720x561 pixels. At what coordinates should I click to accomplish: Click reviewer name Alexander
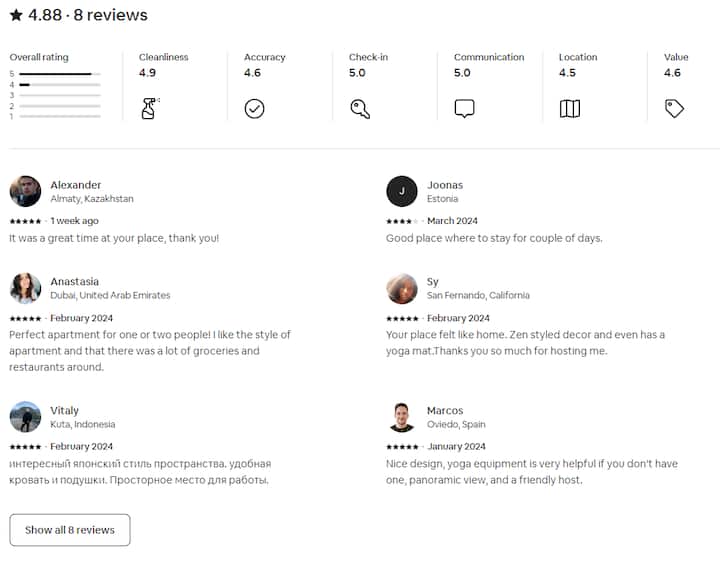(x=76, y=185)
